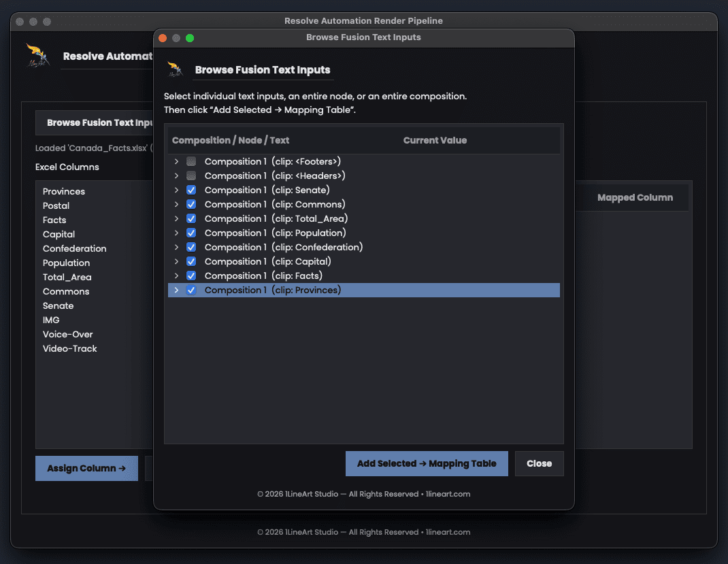728x564 pixels.
Task: Click Browse Fusion Text Inputs button behind dialog
Action: 95,122
